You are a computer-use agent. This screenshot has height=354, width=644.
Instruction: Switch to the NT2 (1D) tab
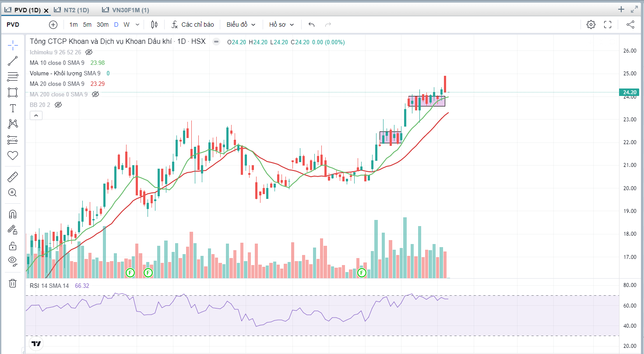[x=72, y=10]
